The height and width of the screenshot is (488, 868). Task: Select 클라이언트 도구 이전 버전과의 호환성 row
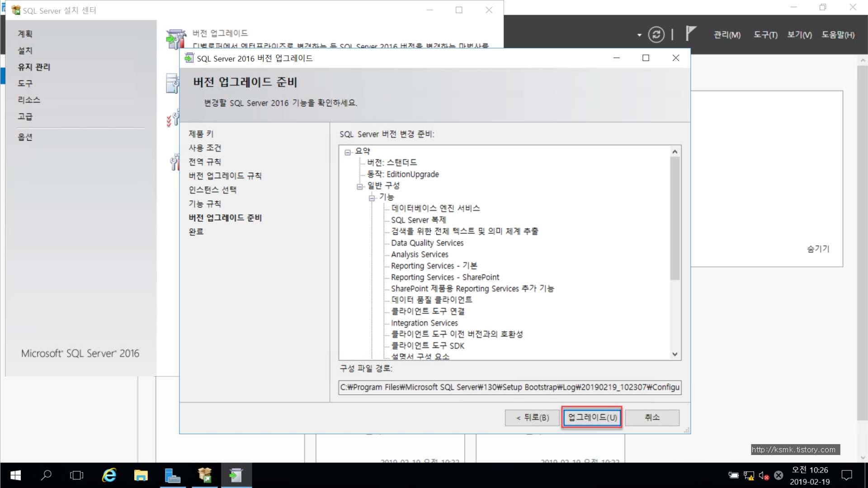(x=457, y=334)
